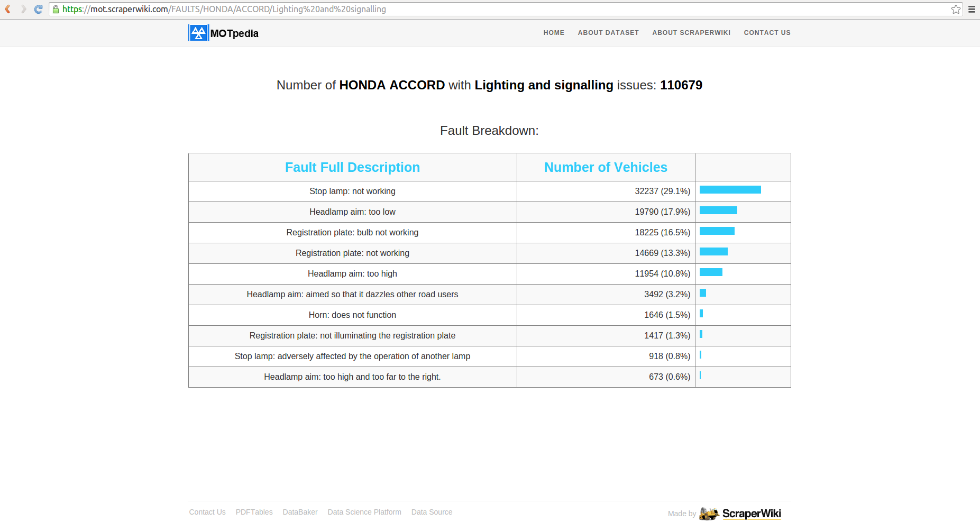Click the bar for the Headlamp dazzles row
980x531 pixels.
coord(703,292)
